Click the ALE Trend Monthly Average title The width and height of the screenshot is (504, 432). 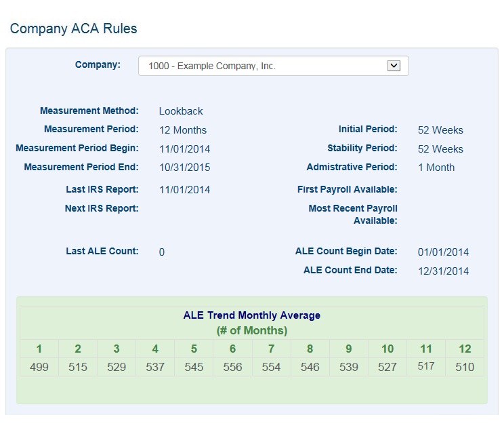[x=252, y=315]
